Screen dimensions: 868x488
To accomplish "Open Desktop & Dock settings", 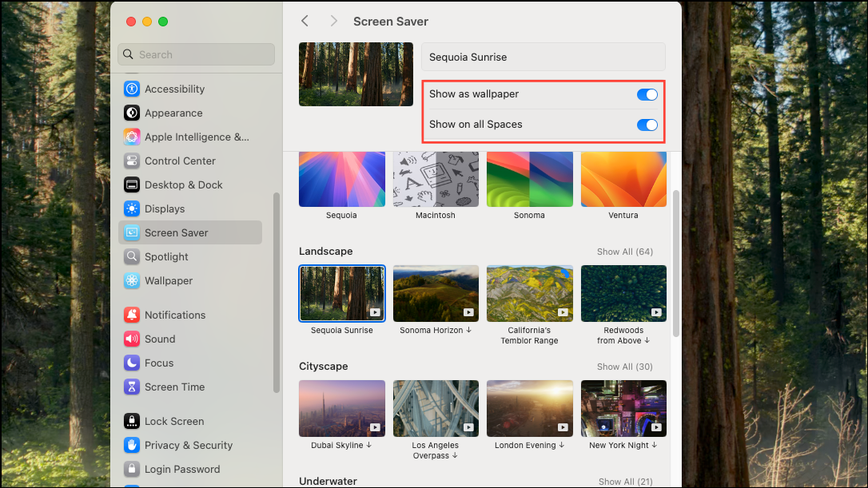I will [x=190, y=184].
